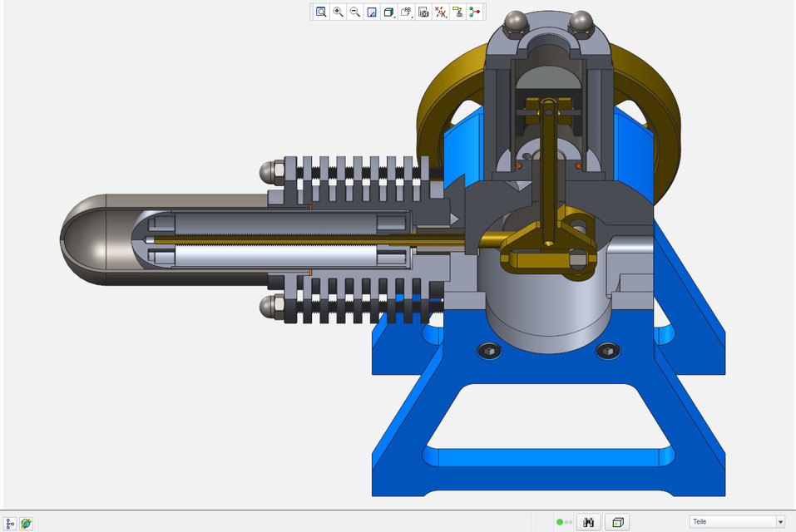Image resolution: width=796 pixels, height=532 pixels.
Task: Zoom in with the magnifier plus tool
Action: 338,12
